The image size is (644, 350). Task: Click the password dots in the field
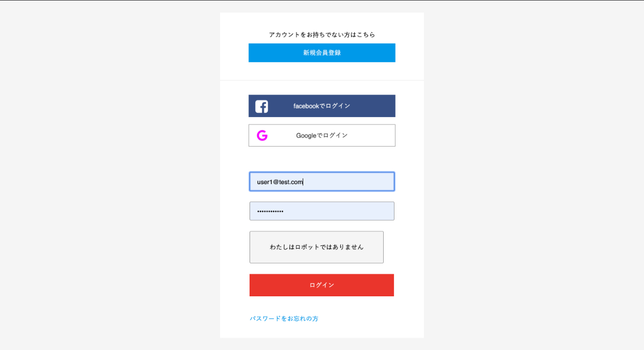tap(270, 212)
